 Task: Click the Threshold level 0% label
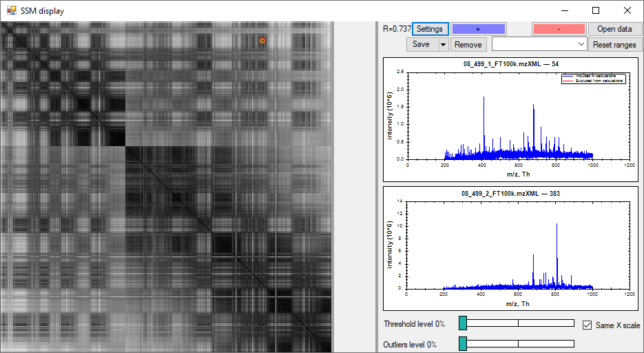[x=415, y=324]
